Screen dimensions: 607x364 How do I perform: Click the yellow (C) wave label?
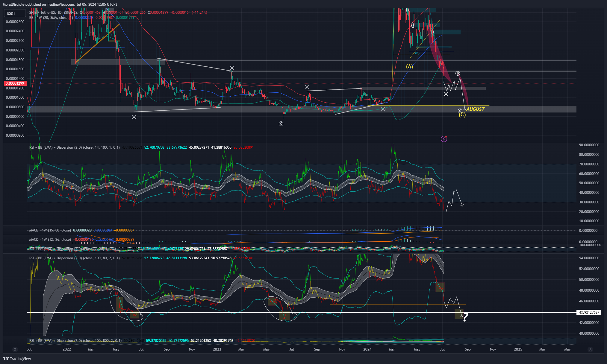coord(462,115)
